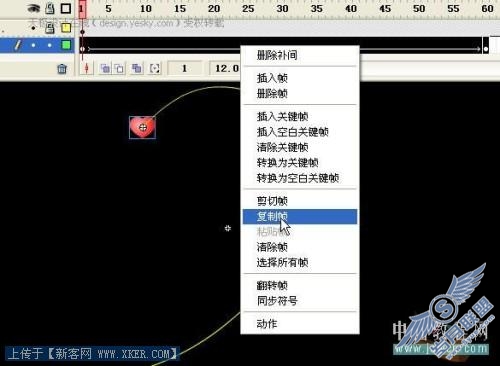Screen dimensions: 500x366
Task: Open modify onion markers button
Action: [x=155, y=68]
